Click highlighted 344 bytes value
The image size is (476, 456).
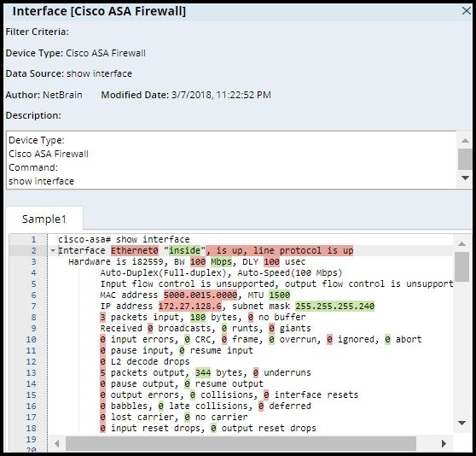[203, 372]
